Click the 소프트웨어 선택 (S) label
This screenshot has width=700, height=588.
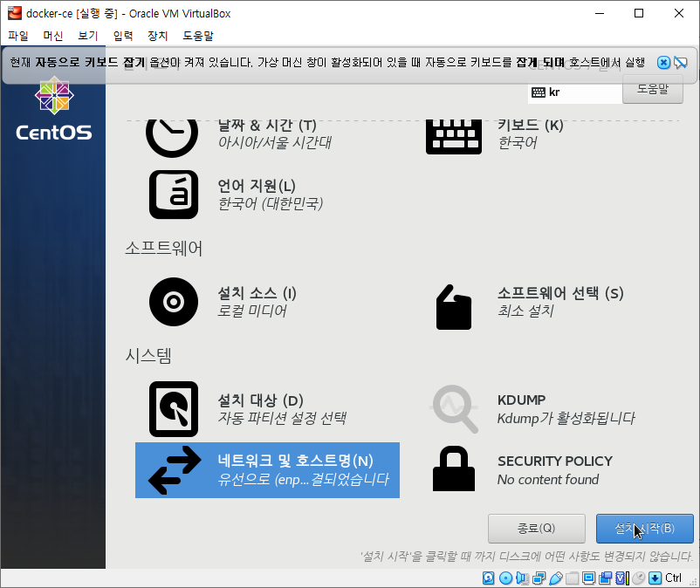pos(560,293)
